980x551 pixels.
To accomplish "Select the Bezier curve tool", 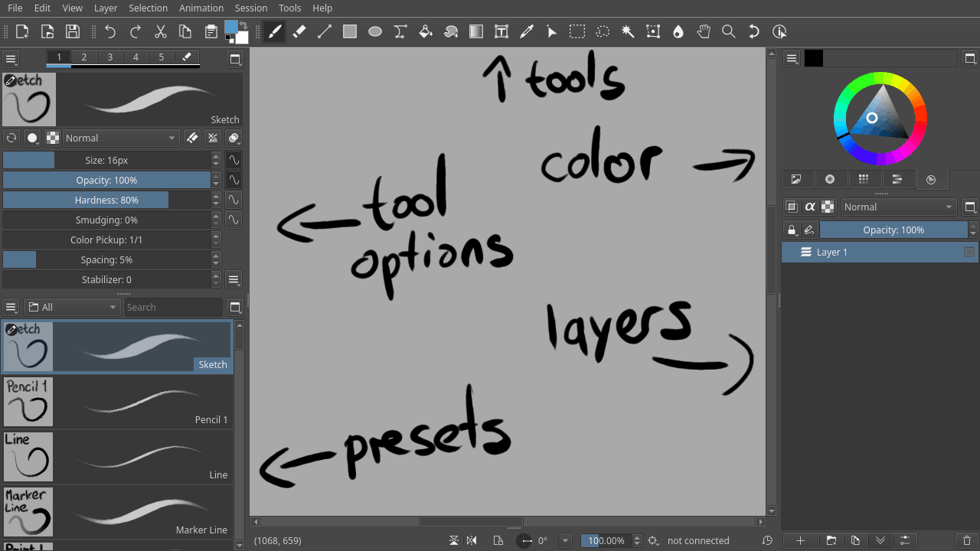I will click(x=400, y=31).
